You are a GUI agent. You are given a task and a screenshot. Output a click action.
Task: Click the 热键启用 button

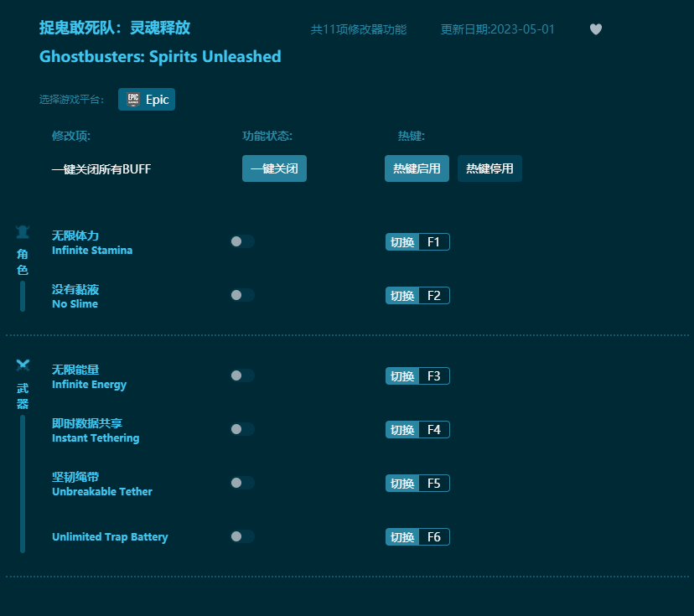tap(417, 168)
